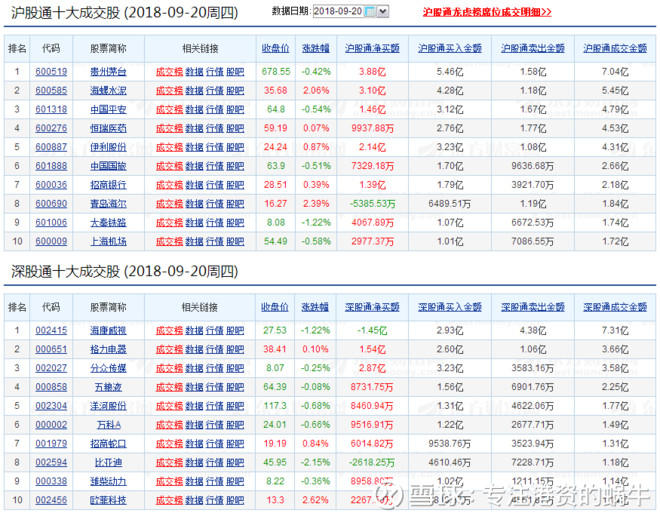
Task: Sort by 深股通买入金额 column header
Action: [x=450, y=307]
